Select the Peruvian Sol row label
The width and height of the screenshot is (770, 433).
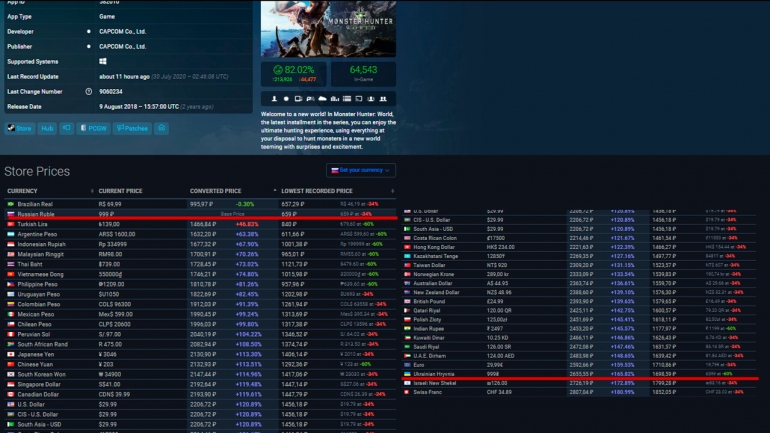pos(34,334)
